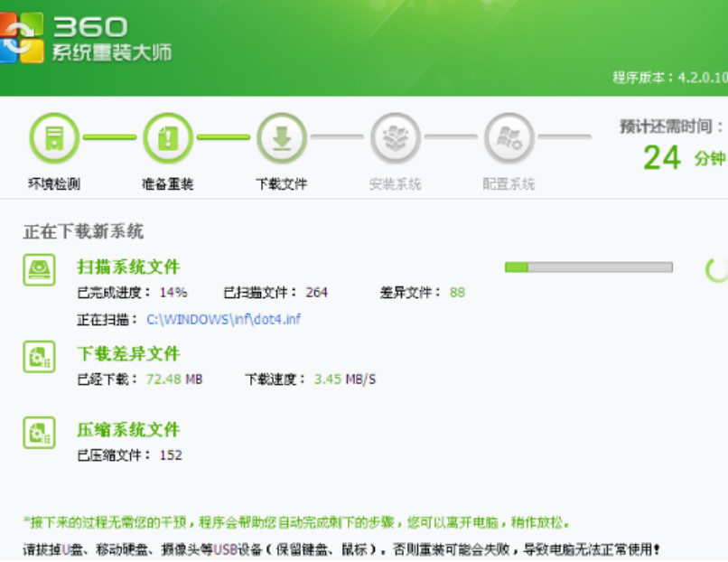Click the greyed 安装系统 step icon
The height and width of the screenshot is (562, 728).
click(395, 138)
